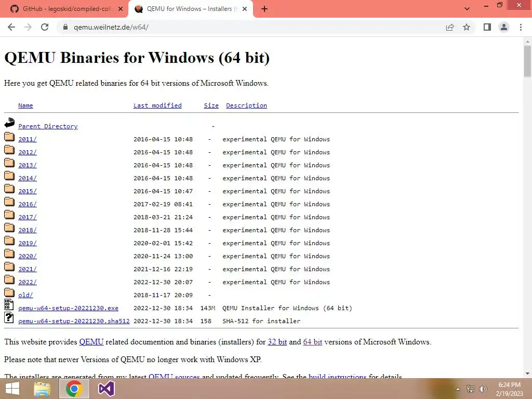This screenshot has width=532, height=399.
Task: Sort listing by Name
Action: 25,105
